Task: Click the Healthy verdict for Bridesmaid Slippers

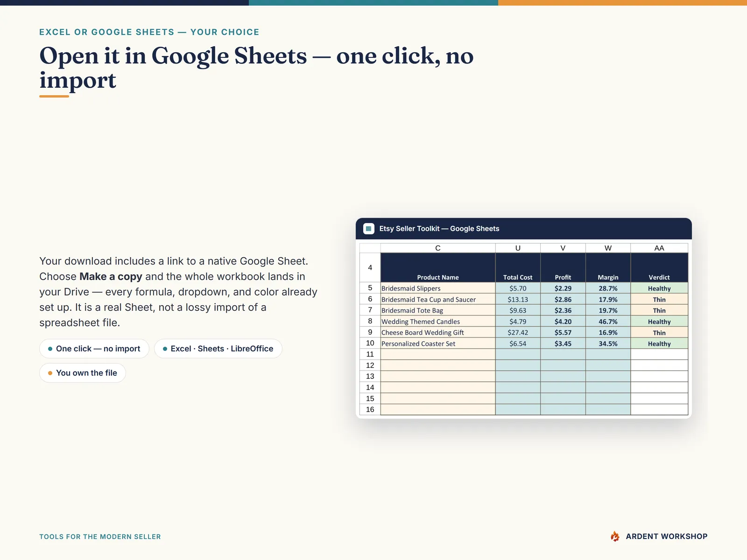Action: [x=659, y=288]
